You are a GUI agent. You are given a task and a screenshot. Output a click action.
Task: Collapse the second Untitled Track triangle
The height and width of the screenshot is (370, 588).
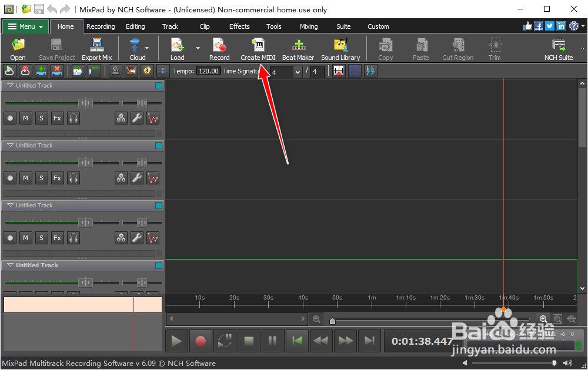point(10,145)
